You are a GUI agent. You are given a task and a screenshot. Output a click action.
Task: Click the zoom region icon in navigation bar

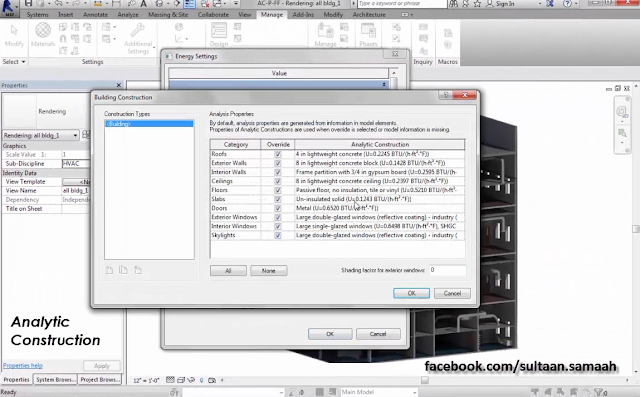[x=622, y=133]
